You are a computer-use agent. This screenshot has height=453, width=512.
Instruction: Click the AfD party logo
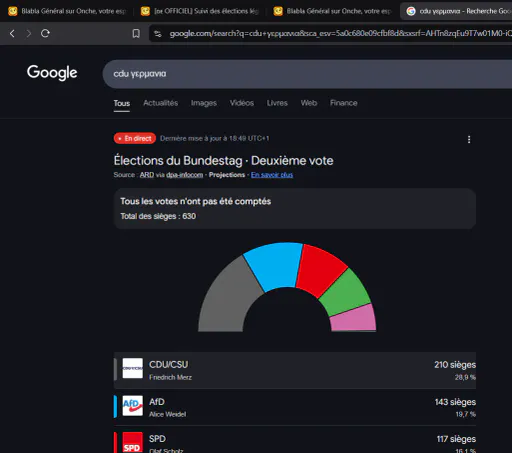pos(132,406)
